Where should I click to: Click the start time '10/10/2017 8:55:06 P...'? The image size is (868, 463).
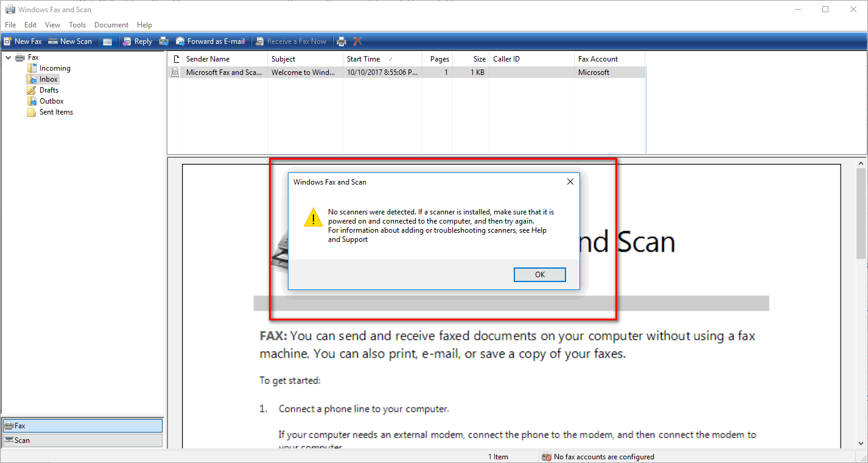click(382, 72)
